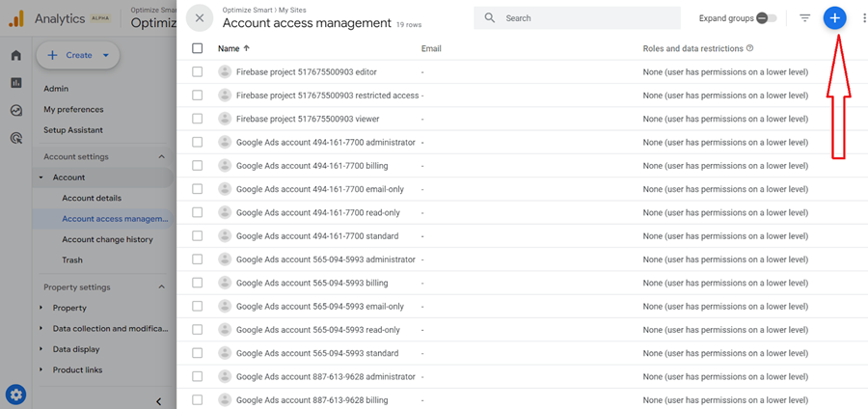Open the Reports bar chart icon

tap(16, 83)
